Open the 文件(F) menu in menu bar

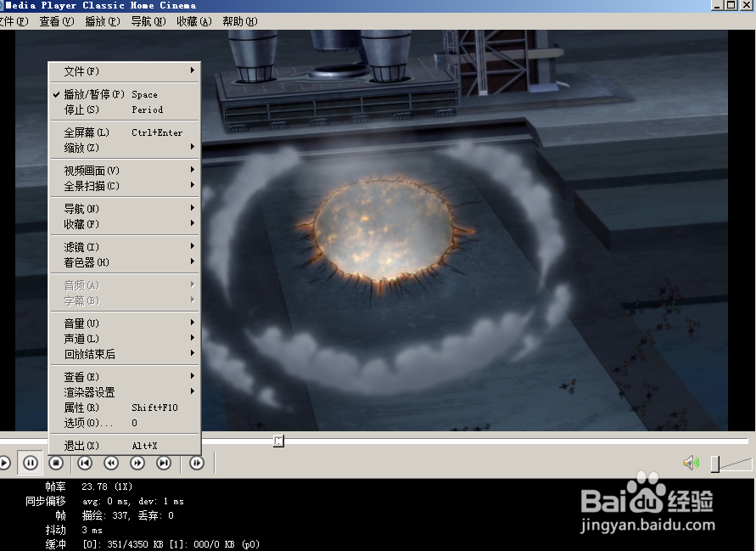[14, 21]
